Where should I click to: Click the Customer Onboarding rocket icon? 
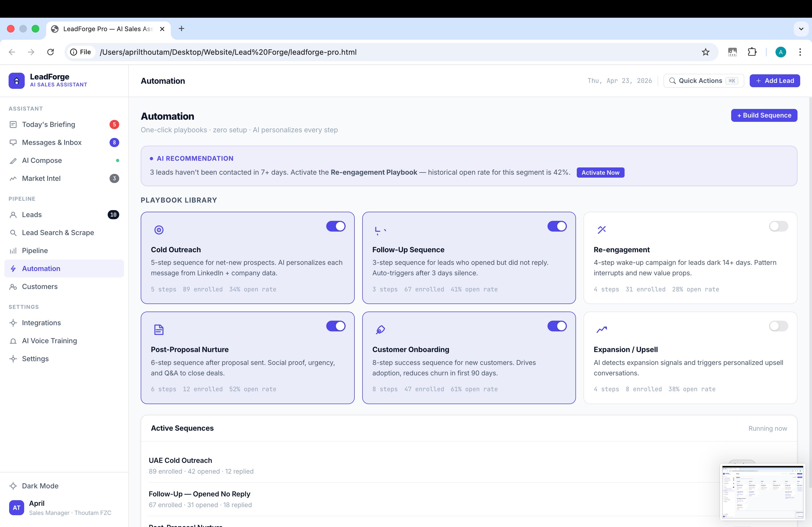380,330
